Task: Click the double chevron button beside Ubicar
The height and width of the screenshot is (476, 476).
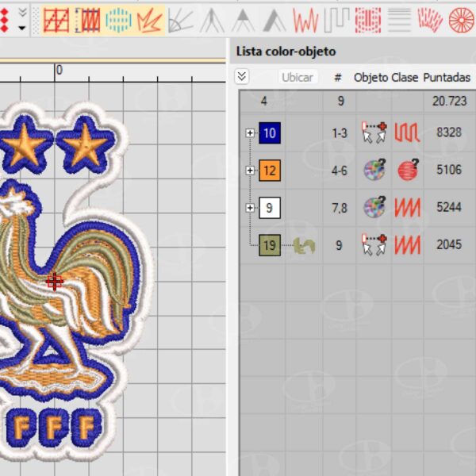Action: [x=242, y=76]
